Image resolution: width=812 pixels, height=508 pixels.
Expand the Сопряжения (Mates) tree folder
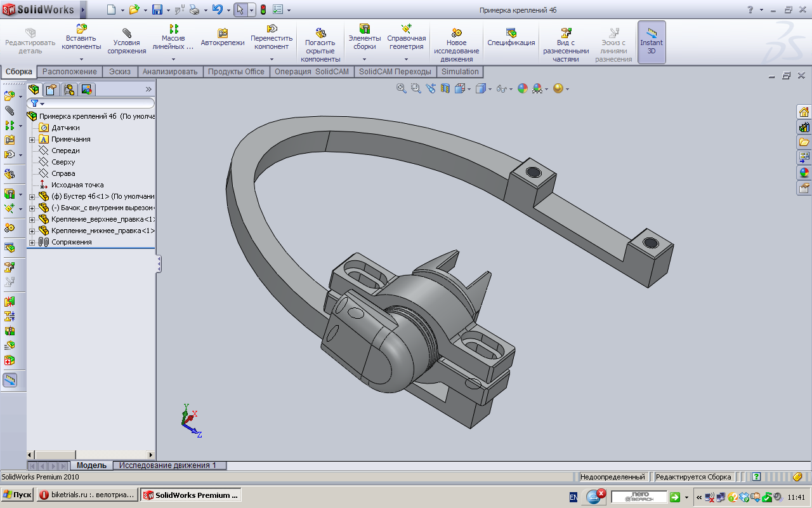[32, 242]
